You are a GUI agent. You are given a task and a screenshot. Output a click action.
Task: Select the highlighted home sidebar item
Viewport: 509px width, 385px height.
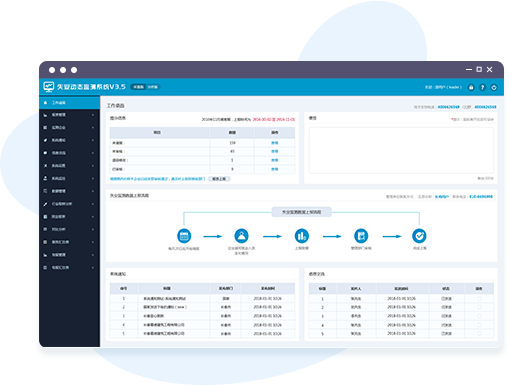point(70,103)
